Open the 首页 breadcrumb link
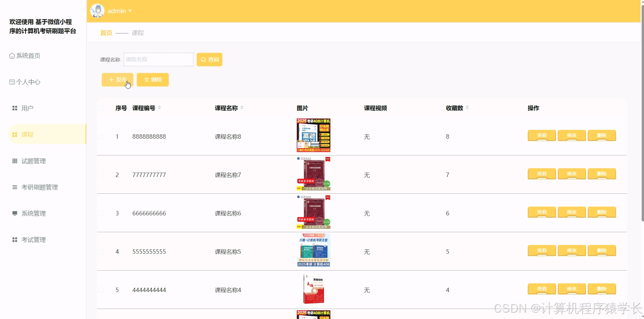The width and height of the screenshot is (644, 319). (x=106, y=33)
